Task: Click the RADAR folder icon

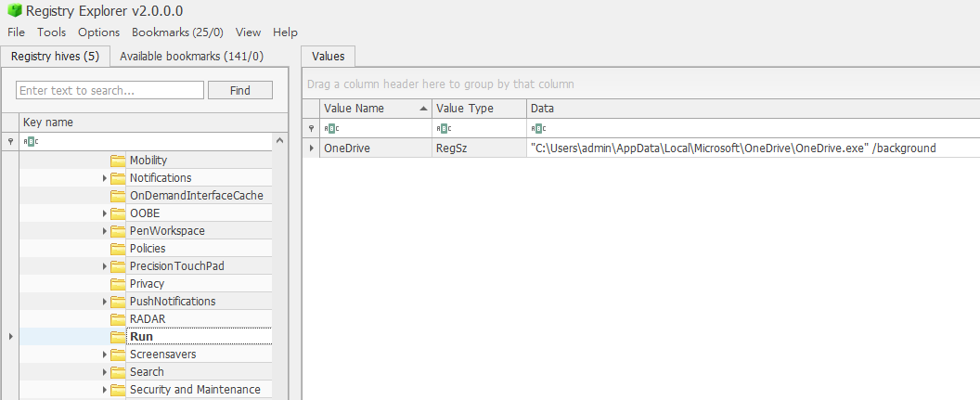Action: click(x=118, y=319)
